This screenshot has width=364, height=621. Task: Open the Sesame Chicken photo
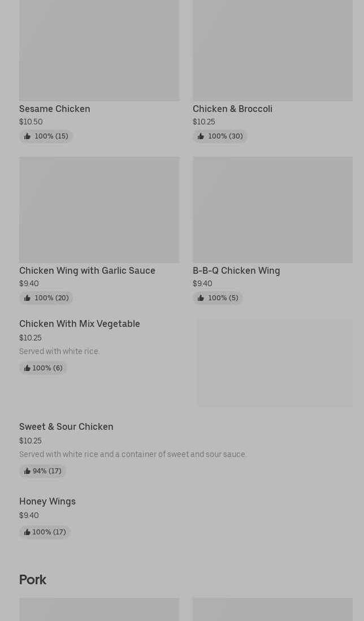click(x=99, y=50)
